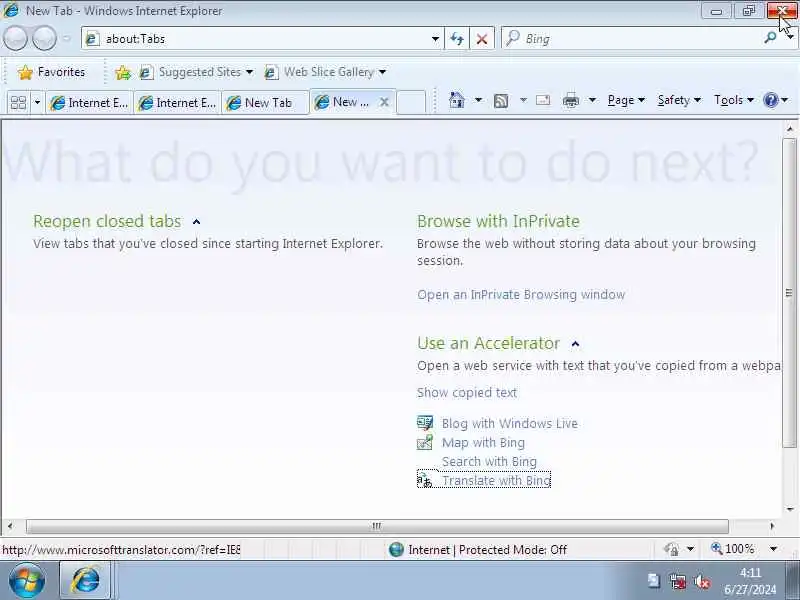Viewport: 800px width, 600px height.
Task: Expand the address bar autocomplete dropdown
Action: 435,39
